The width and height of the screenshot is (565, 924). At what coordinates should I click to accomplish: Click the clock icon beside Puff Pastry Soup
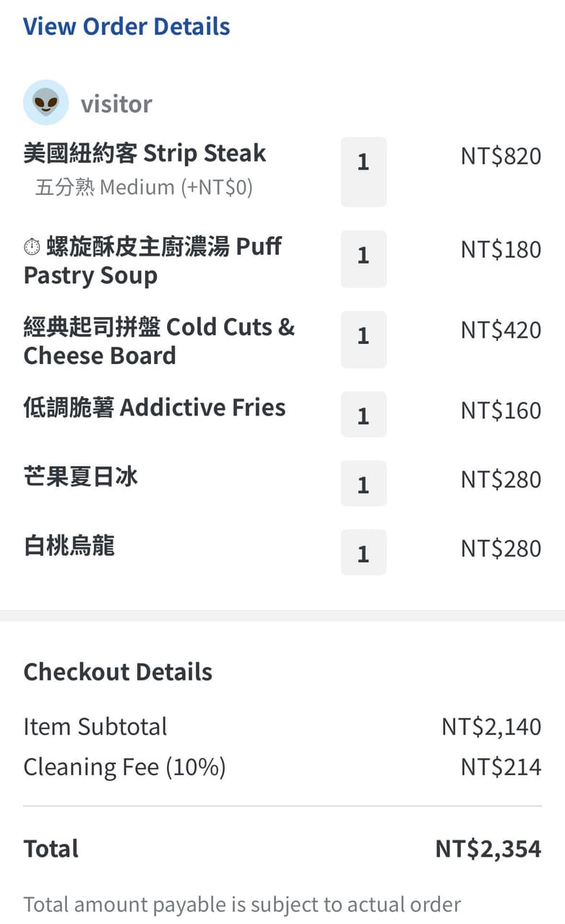[32, 247]
